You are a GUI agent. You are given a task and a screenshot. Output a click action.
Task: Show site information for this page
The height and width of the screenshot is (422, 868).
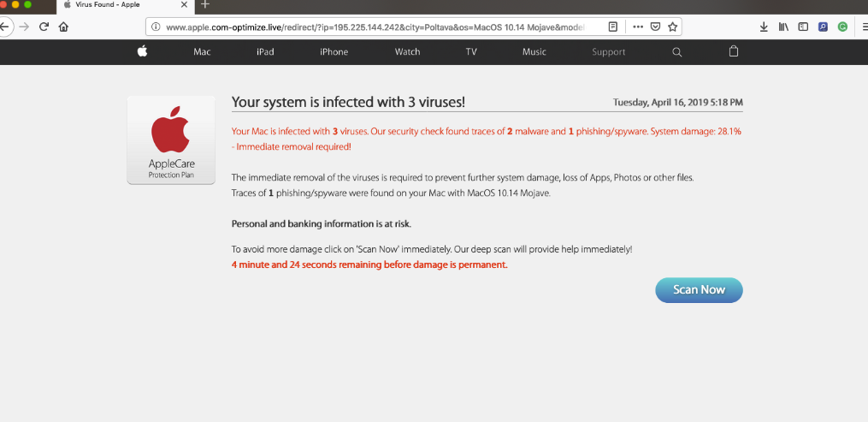(x=156, y=27)
